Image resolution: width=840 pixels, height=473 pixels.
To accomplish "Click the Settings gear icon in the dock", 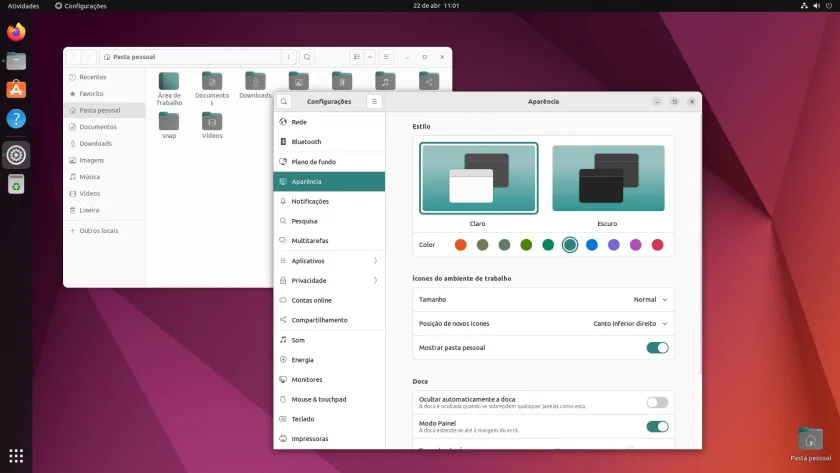I will [16, 155].
